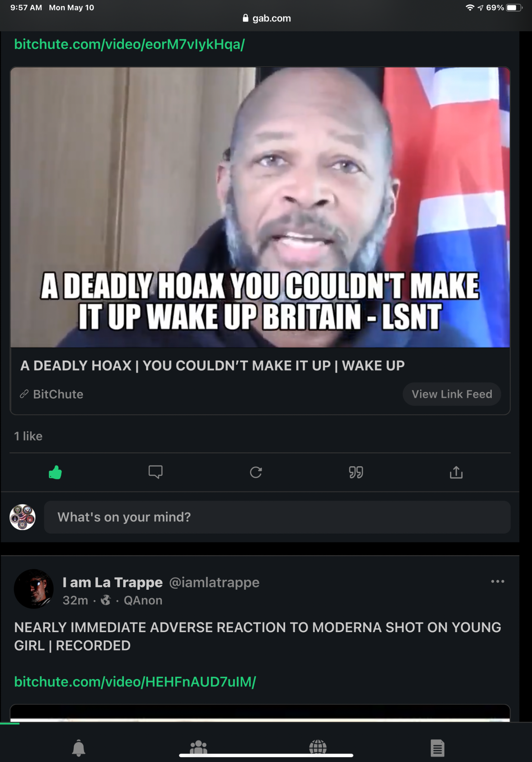Open I am La Trappe profile avatar

pos(34,589)
